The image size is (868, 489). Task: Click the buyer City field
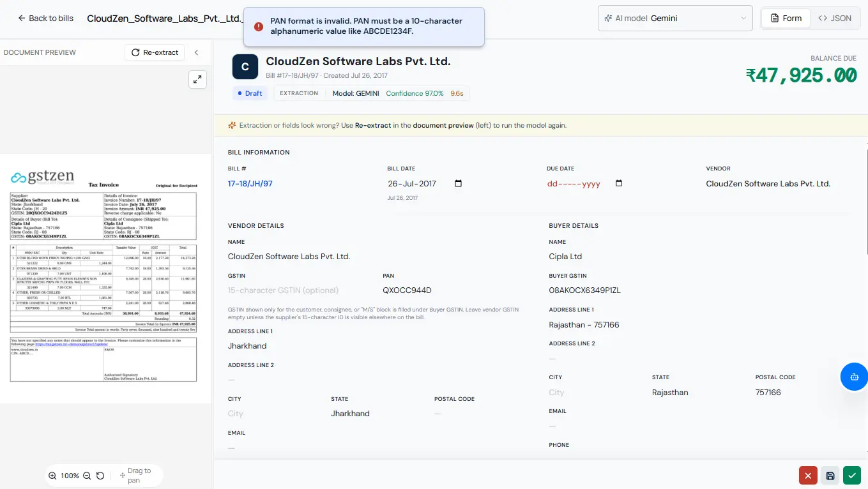(557, 393)
